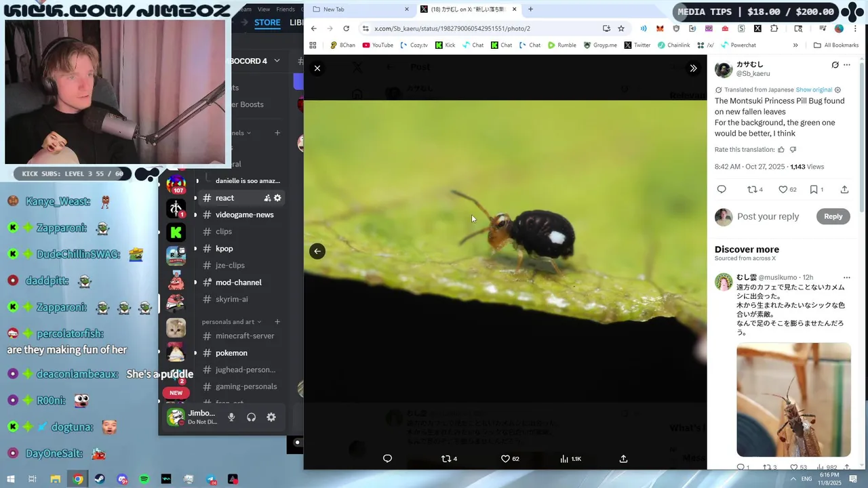The image size is (868, 488).
Task: Open a new browser tab with the plus button
Action: pyautogui.click(x=530, y=9)
